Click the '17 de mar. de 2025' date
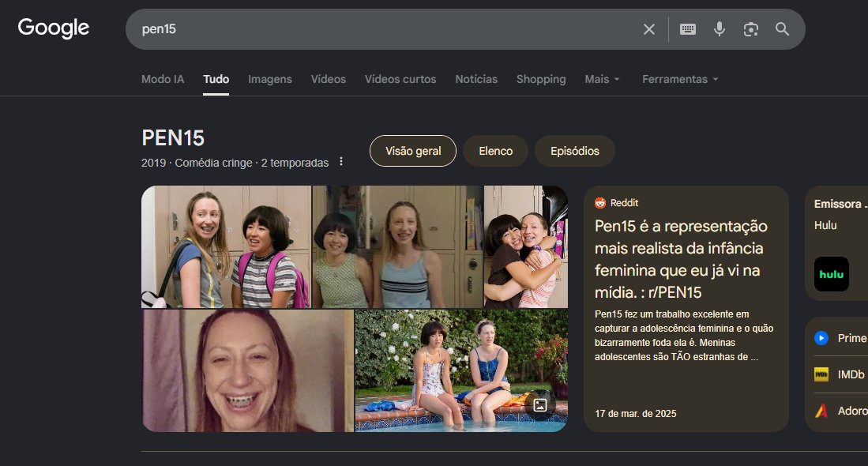 point(636,413)
